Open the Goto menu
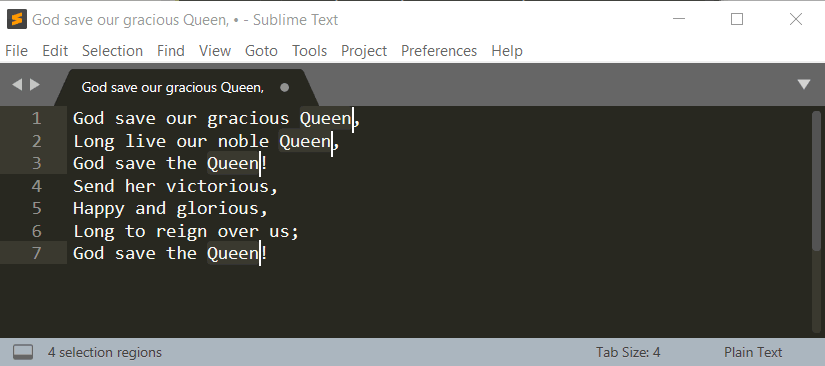825x366 pixels. (261, 51)
